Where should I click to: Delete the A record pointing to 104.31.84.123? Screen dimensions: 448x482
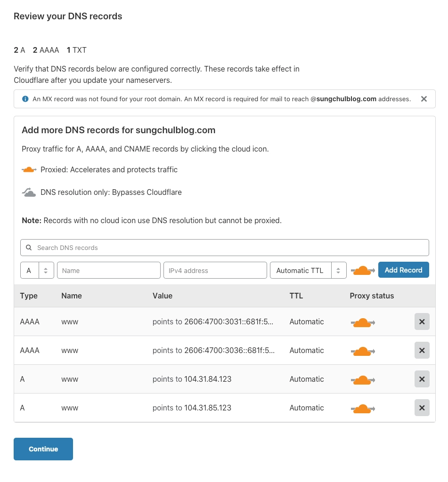tap(422, 379)
